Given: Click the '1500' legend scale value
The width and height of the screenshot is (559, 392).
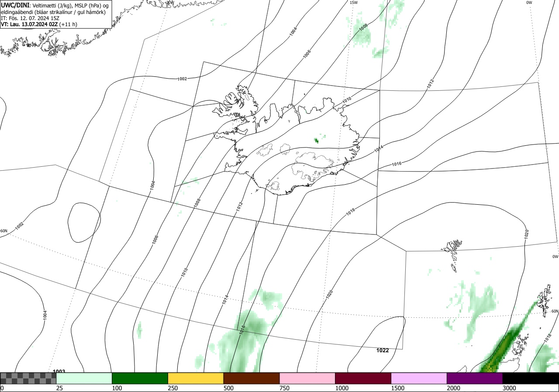Looking at the screenshot, I should pyautogui.click(x=398, y=388).
